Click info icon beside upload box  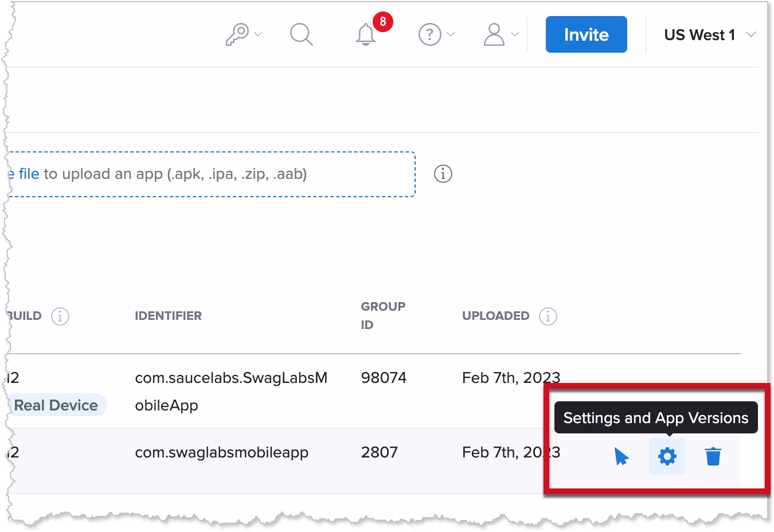(443, 174)
